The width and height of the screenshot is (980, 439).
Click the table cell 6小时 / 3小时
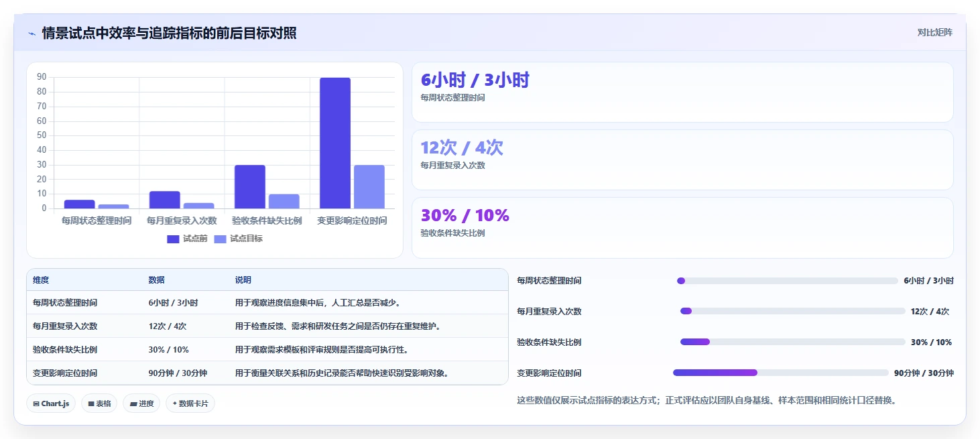point(173,303)
